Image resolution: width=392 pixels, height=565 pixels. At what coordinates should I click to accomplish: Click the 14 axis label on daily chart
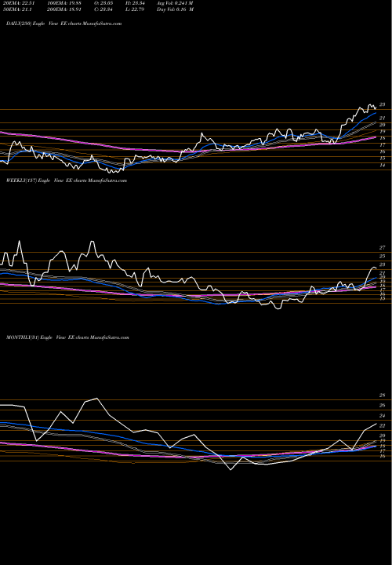[383, 165]
